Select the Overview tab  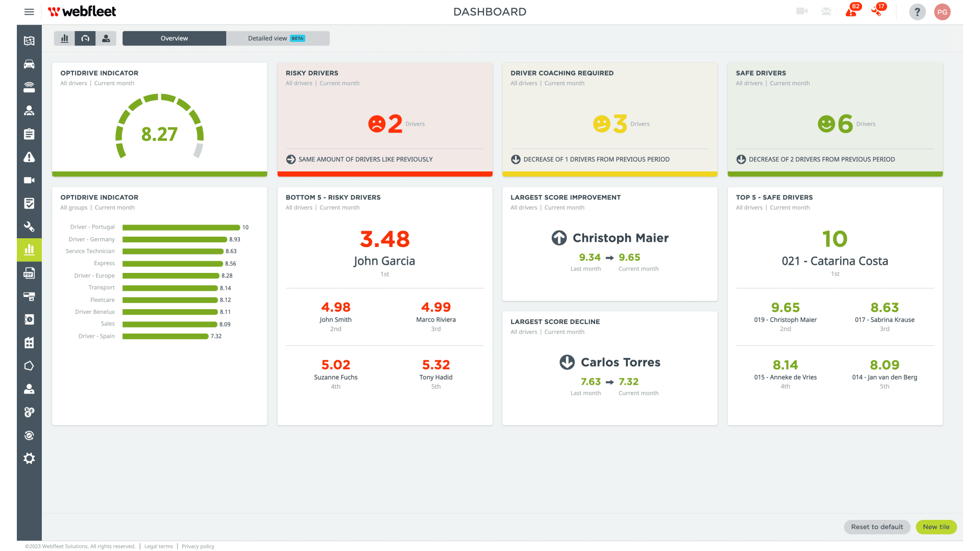click(x=174, y=38)
